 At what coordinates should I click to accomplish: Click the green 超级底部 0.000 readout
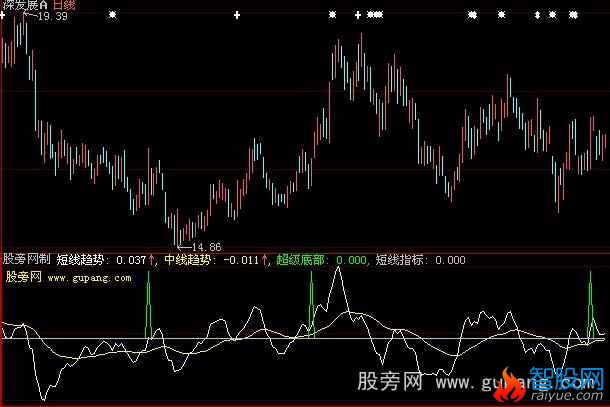(321, 260)
